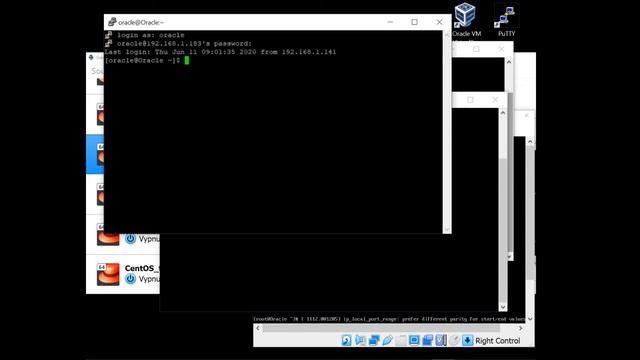Click the display monitor icon in VM status bar
The height and width of the screenshot is (360, 640).
click(x=414, y=340)
